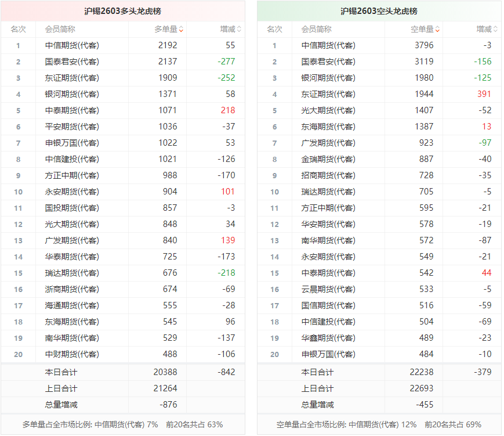Select 方正中期(代客) in long ranking
Viewport: 504px width, 436px height.
click(x=72, y=175)
